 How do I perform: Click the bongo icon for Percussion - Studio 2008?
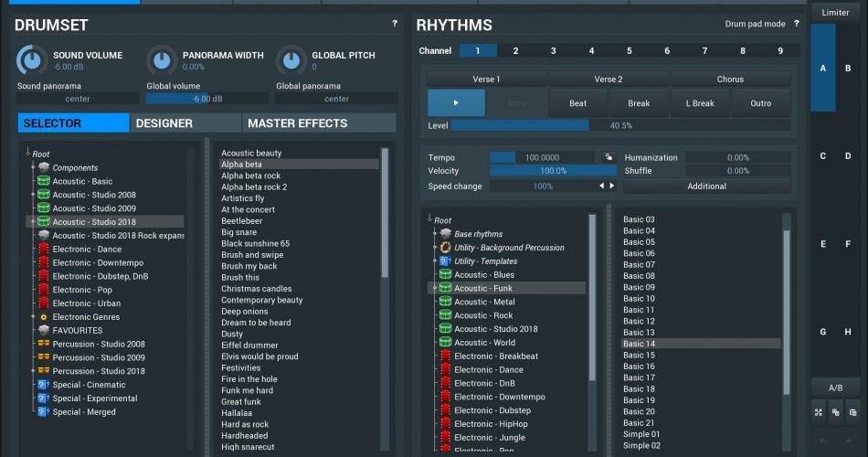click(44, 344)
